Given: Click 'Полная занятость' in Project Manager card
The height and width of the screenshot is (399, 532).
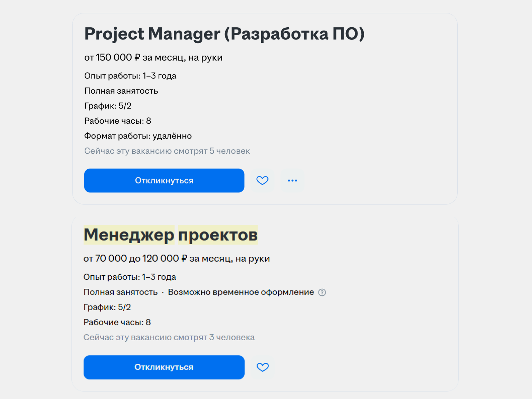Looking at the screenshot, I should click(121, 91).
